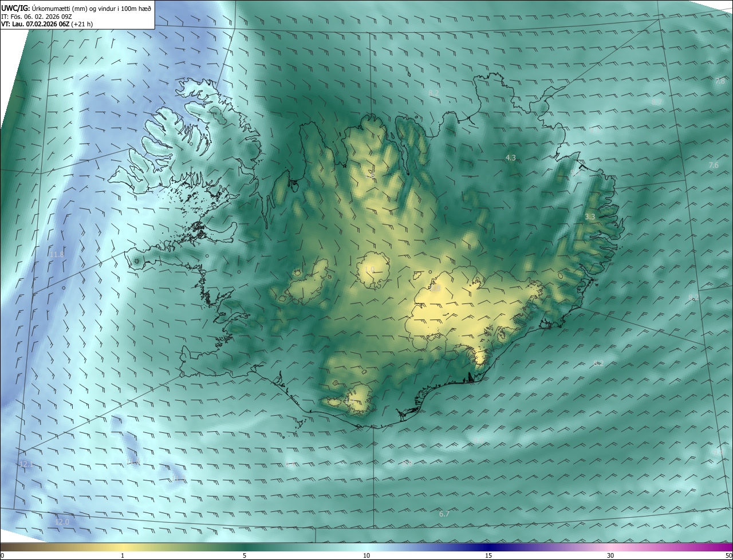Click the '3.3' value label on the map
Screen dimensions: 733x560
tap(590, 216)
